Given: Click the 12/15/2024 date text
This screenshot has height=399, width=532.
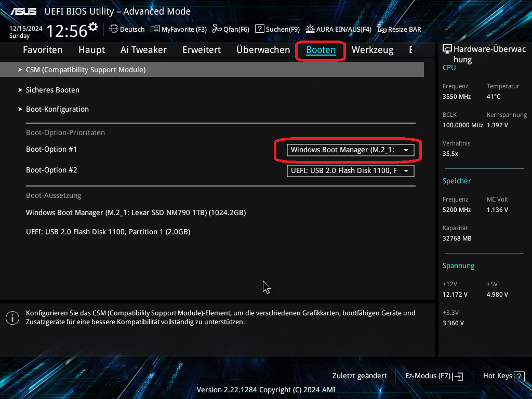Looking at the screenshot, I should 26,29.
